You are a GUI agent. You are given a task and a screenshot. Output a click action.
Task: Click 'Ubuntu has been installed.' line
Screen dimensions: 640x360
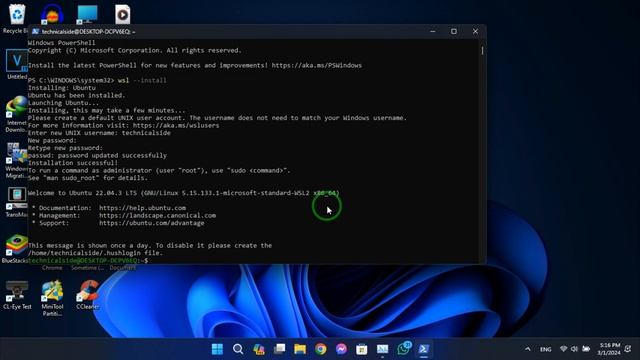coord(76,96)
